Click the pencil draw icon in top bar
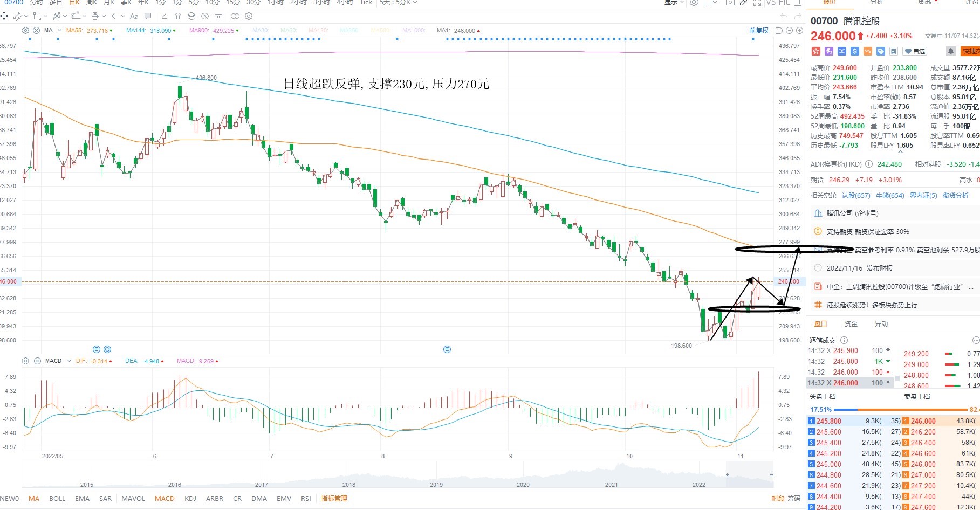Viewport: 980px width, 510px height. 743,2
